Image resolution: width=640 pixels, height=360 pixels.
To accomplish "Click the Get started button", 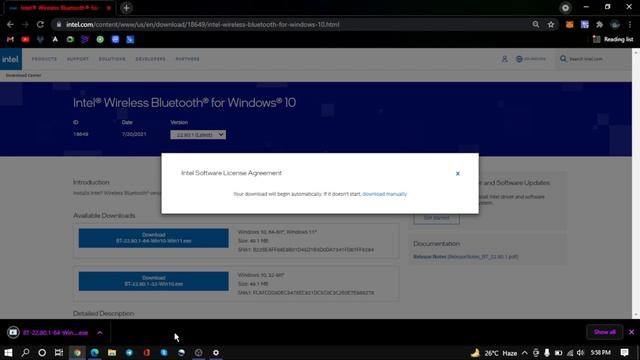I will [x=436, y=218].
